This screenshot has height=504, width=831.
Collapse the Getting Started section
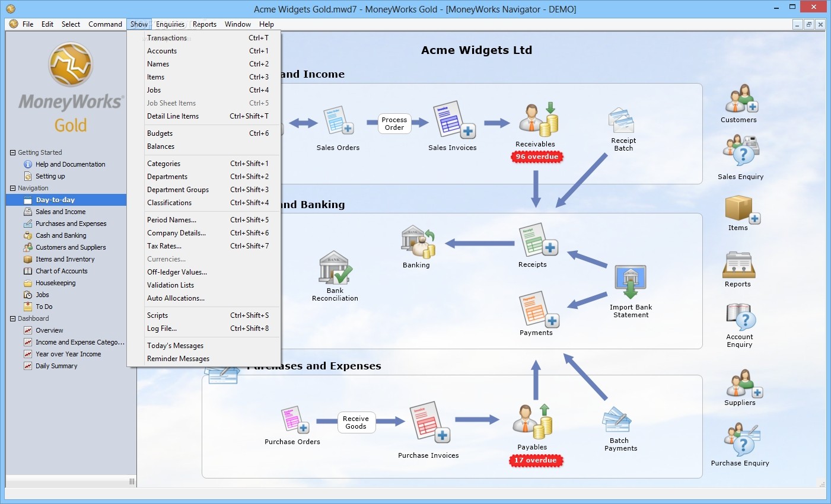[x=12, y=152]
